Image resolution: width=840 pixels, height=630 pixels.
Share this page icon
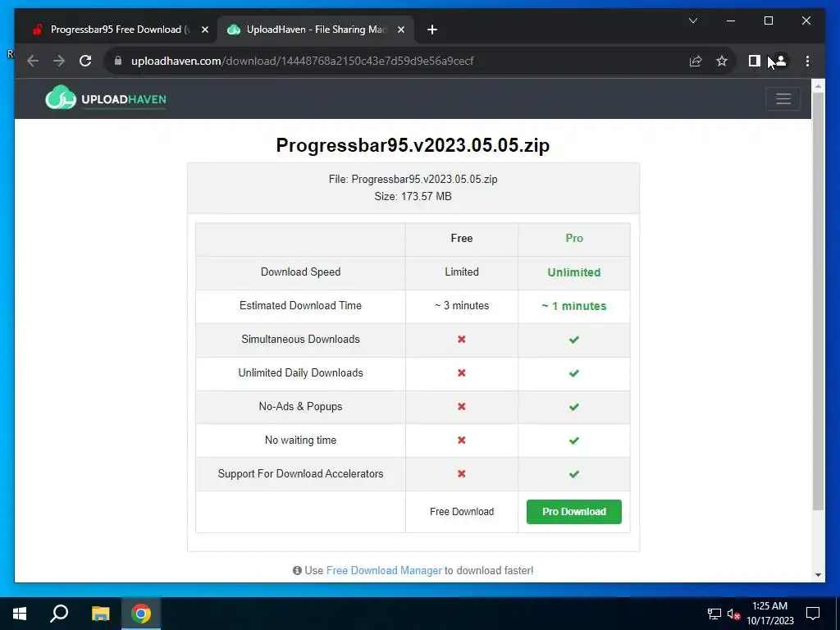point(696,61)
